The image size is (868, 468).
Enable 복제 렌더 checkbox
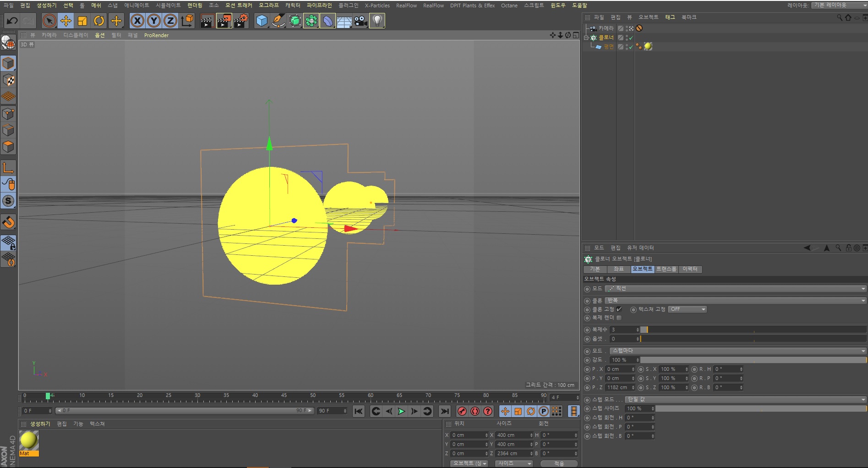[x=619, y=318]
